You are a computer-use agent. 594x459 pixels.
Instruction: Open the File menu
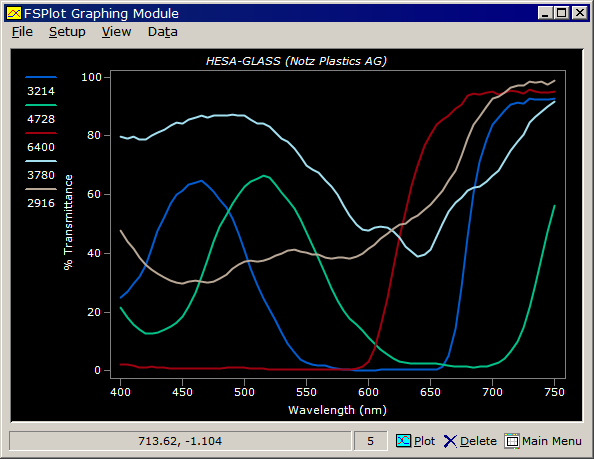click(22, 32)
